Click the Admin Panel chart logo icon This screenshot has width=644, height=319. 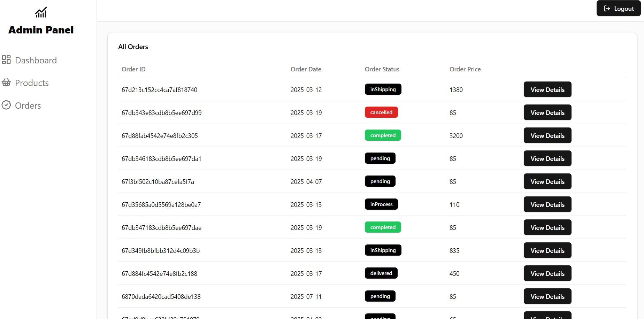click(x=41, y=13)
